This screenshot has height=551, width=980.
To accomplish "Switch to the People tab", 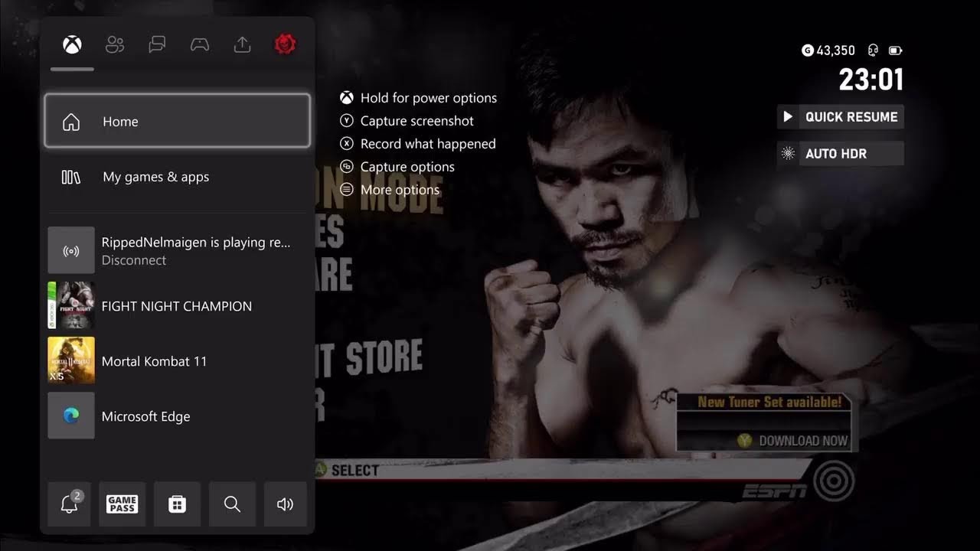I will (115, 45).
